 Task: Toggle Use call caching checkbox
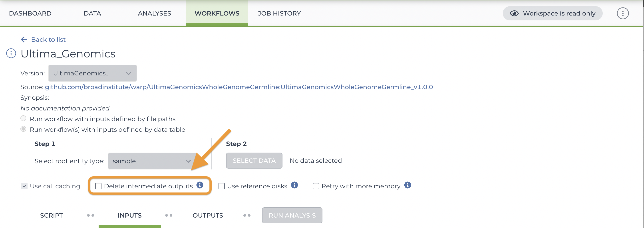click(24, 186)
